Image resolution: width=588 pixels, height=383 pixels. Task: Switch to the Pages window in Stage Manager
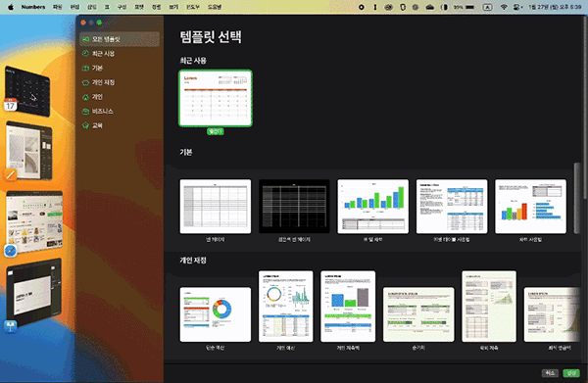click(x=29, y=150)
